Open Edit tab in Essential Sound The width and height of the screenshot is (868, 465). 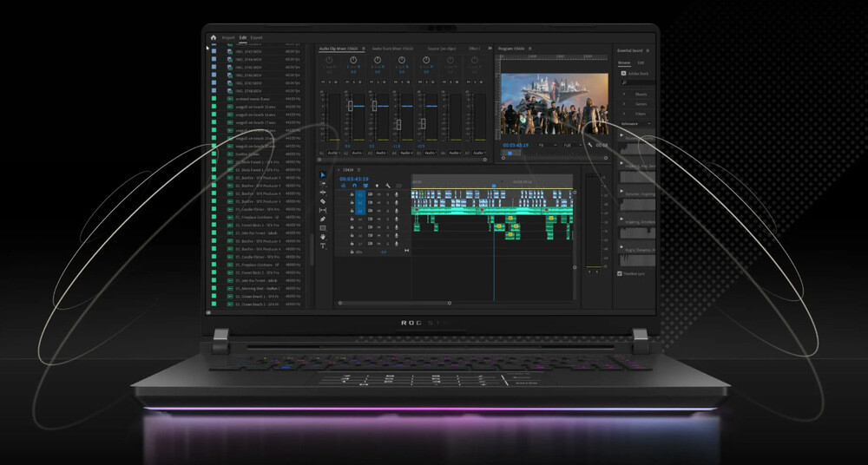click(x=641, y=62)
